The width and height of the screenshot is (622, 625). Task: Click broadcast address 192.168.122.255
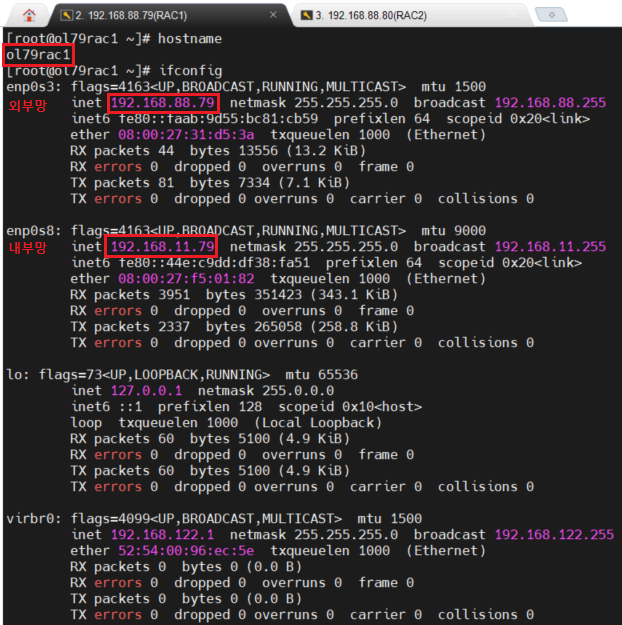pyautogui.click(x=554, y=535)
